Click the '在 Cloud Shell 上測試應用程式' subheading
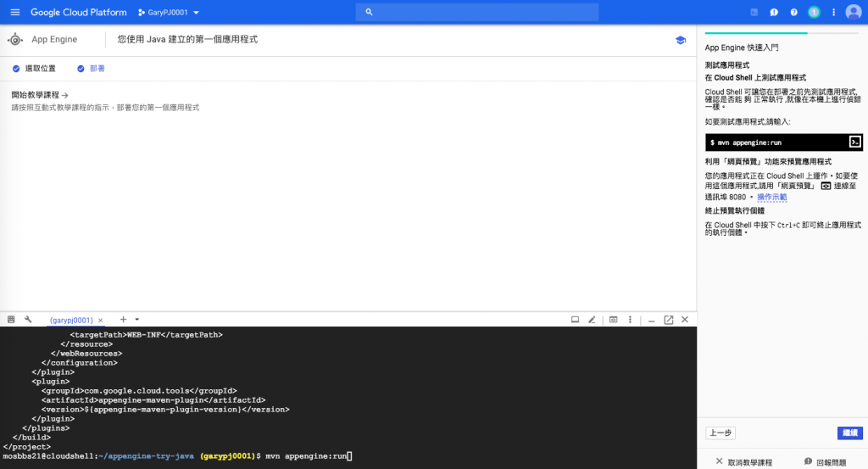 (755, 77)
